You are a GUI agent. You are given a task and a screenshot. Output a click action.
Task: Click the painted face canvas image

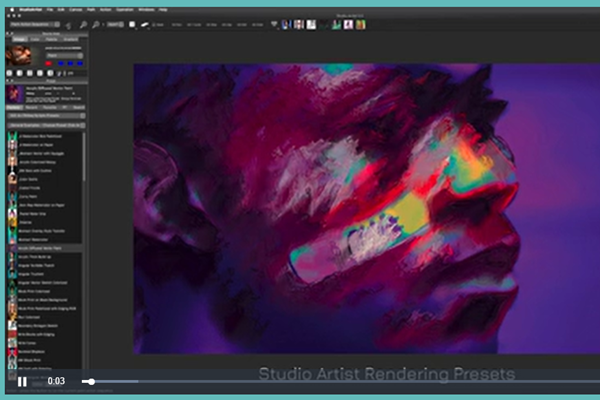click(367, 209)
